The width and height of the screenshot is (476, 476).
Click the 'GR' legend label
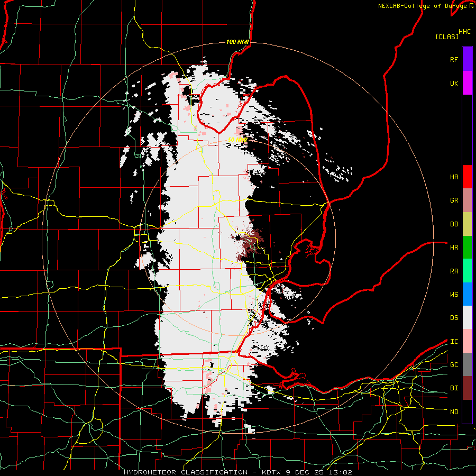[x=454, y=200]
